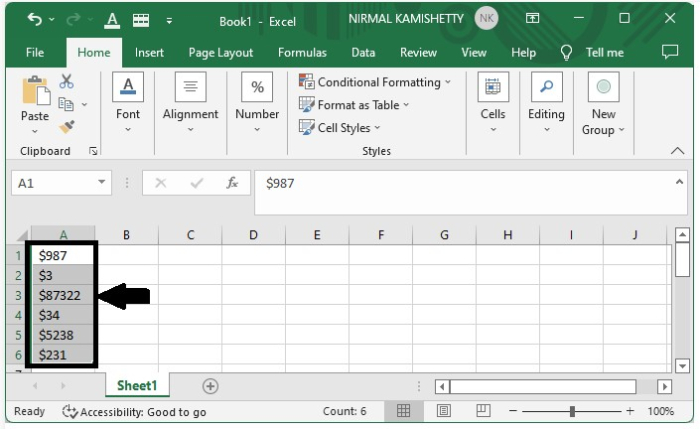Switch to Page Layout view
Image resolution: width=700 pixels, height=429 pixels.
click(x=443, y=411)
